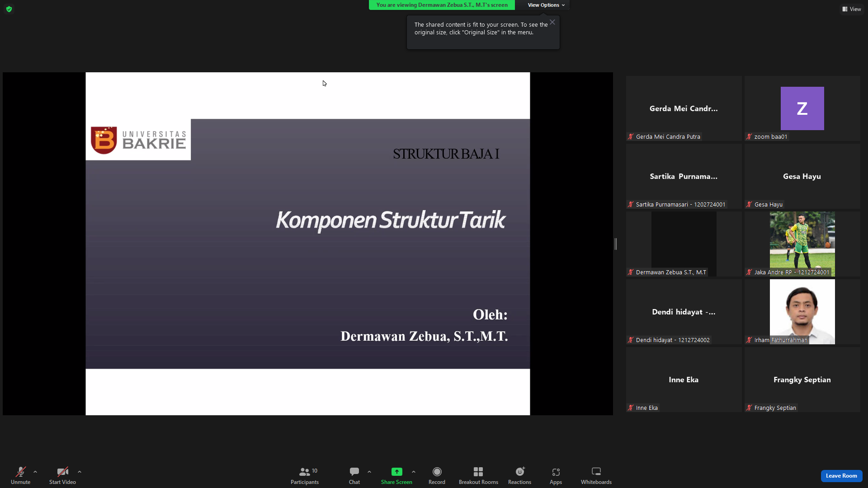Start Video camera toggle

62,475
